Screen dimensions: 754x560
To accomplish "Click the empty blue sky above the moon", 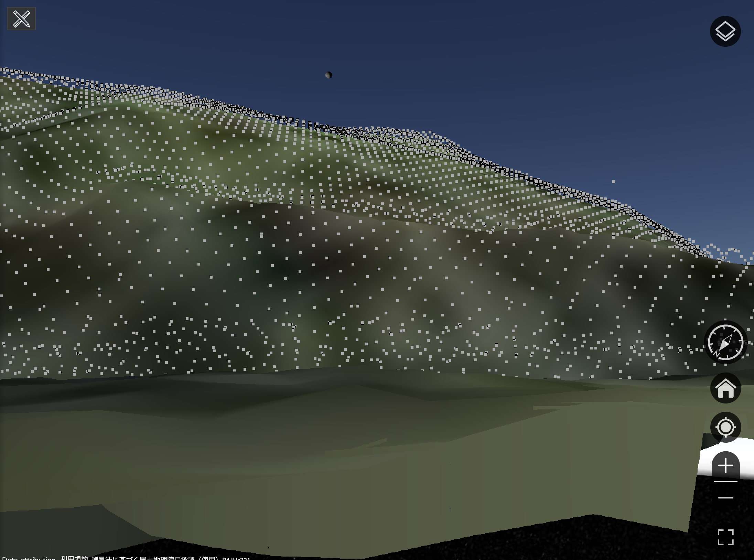I will click(328, 34).
